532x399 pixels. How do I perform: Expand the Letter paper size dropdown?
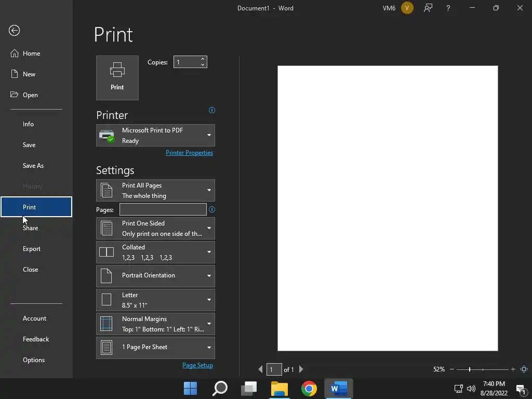155,300
